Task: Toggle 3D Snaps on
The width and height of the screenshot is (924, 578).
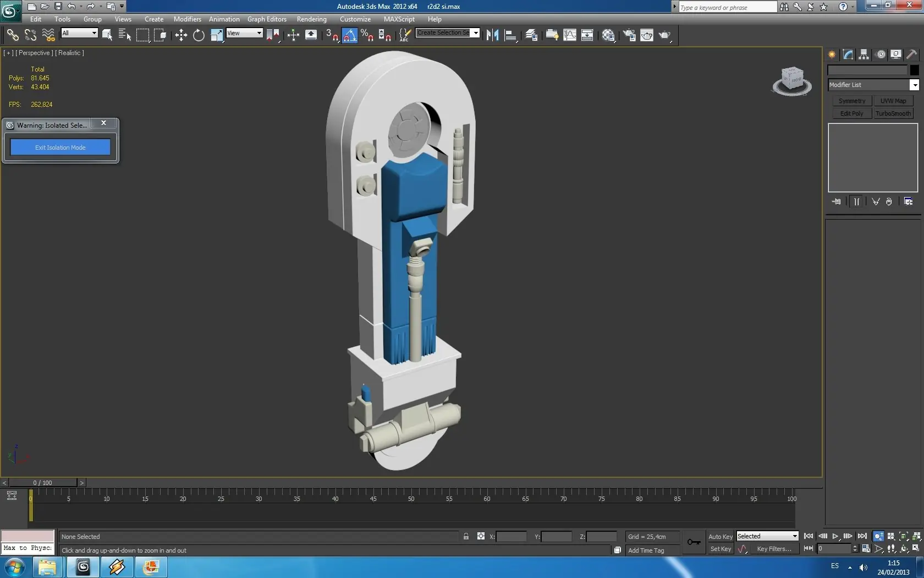Action: point(332,35)
